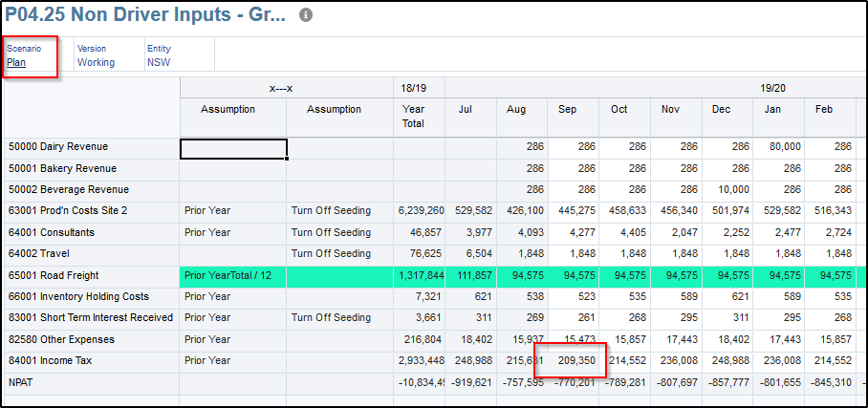Viewport: 868px width, 408px height.
Task: Click the Nov column header
Action: (x=676, y=117)
